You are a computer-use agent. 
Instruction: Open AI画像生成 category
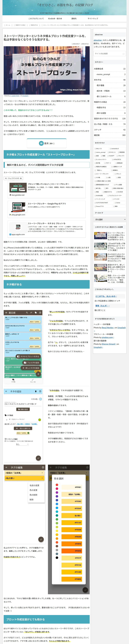(x=110, y=69)
